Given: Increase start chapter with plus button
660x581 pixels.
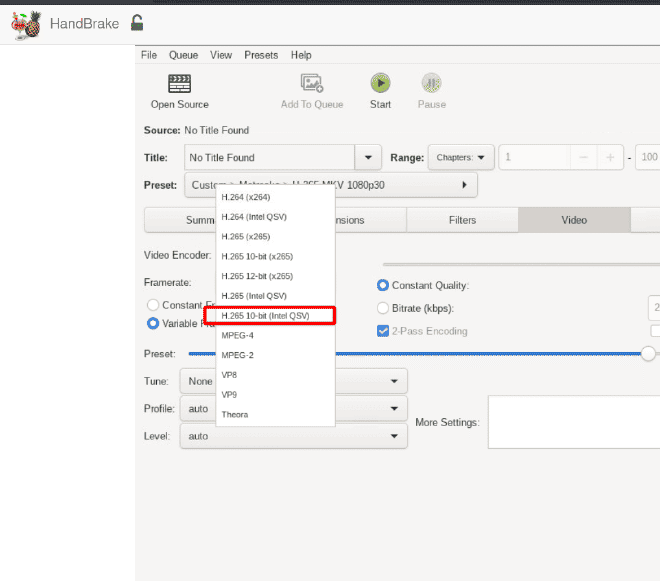Looking at the screenshot, I should (x=610, y=157).
